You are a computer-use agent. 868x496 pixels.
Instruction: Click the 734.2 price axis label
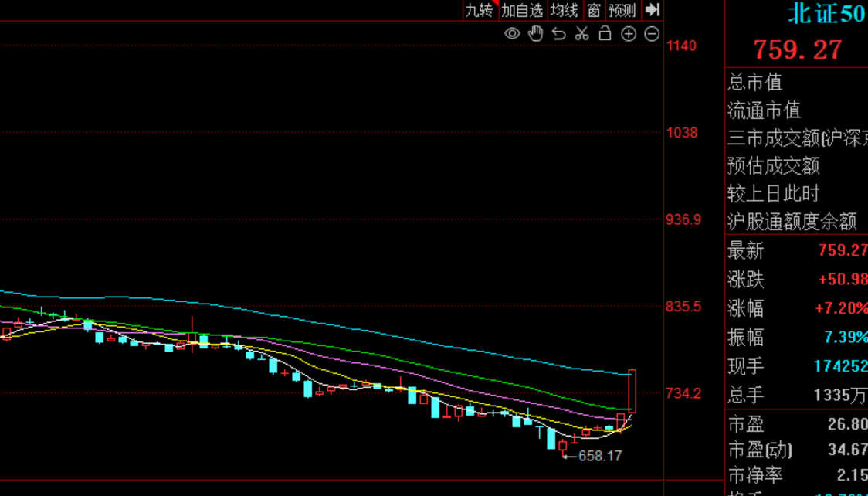tap(684, 393)
